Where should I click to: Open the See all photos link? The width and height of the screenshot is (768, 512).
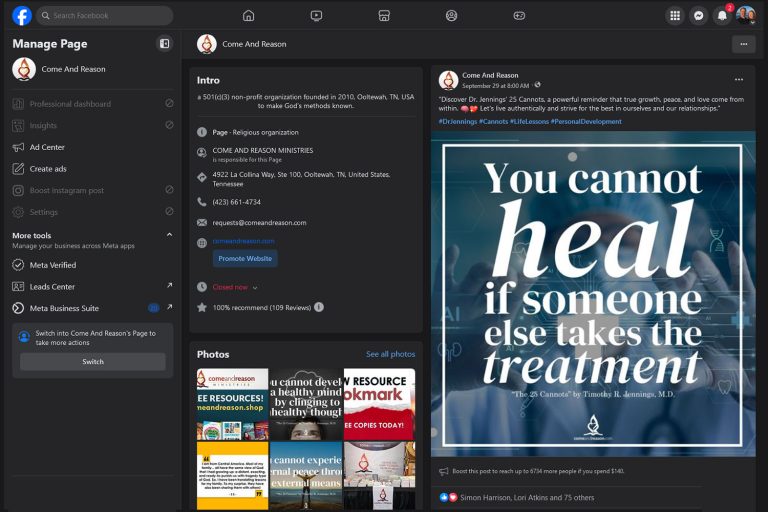(390, 354)
